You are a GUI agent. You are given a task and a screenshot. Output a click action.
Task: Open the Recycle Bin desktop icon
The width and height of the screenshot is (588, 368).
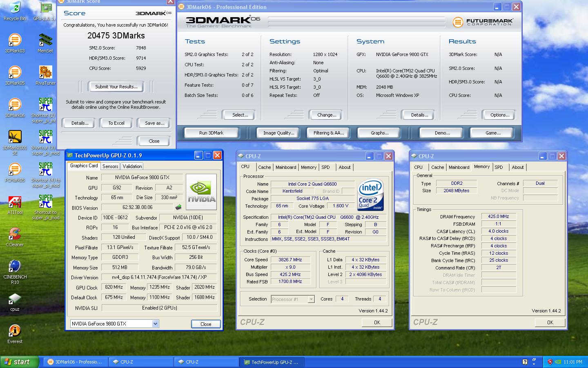click(x=15, y=11)
